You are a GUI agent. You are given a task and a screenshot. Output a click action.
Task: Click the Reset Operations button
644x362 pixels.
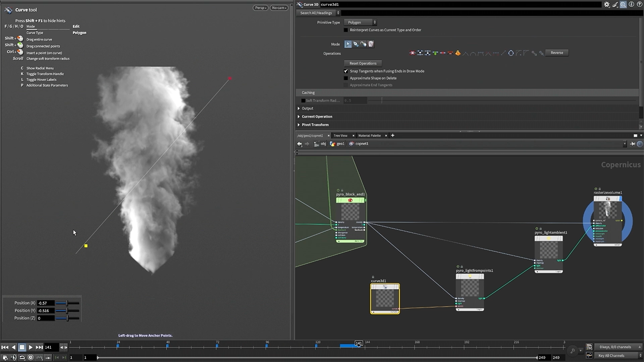click(x=363, y=63)
